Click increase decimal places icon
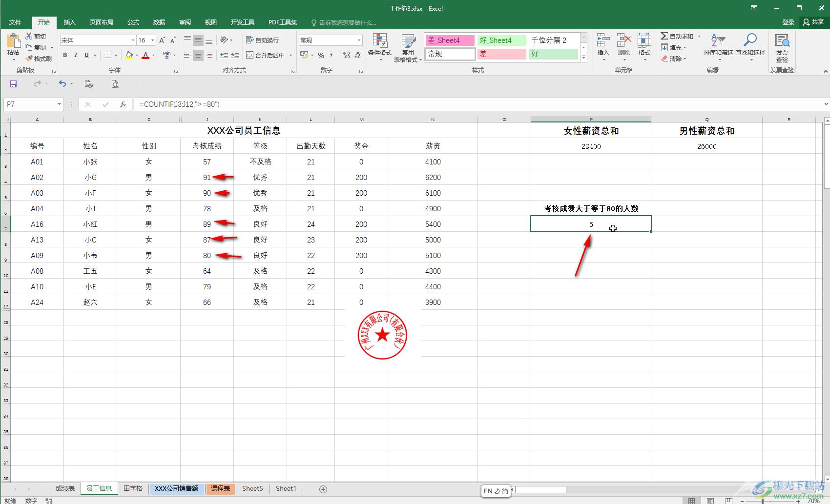This screenshot has width=830, height=504. point(346,55)
